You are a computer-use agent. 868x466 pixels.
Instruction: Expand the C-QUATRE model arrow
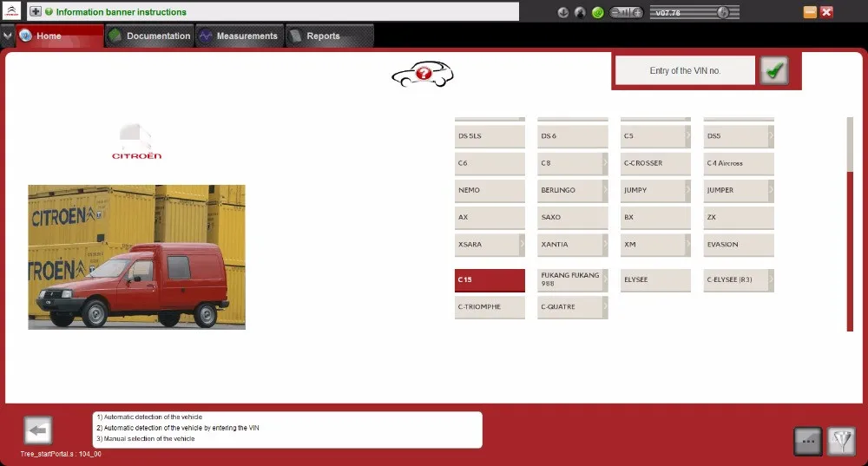(605, 307)
